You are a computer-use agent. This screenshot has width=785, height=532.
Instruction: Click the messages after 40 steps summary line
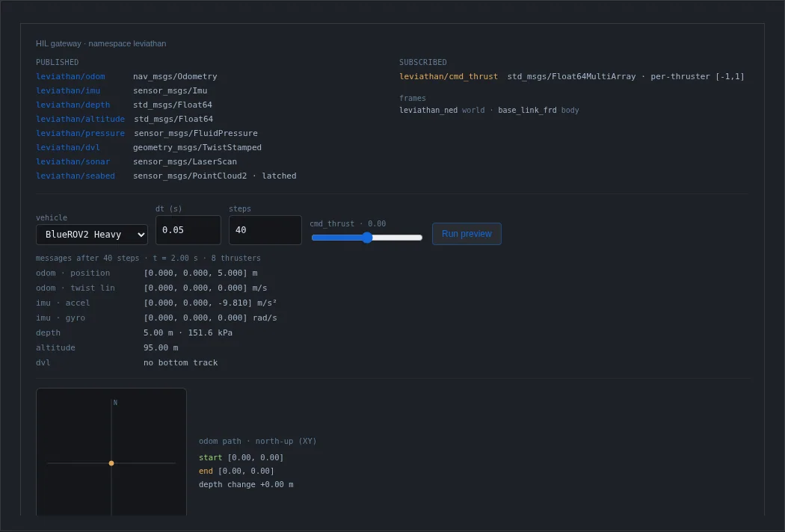coord(148,259)
